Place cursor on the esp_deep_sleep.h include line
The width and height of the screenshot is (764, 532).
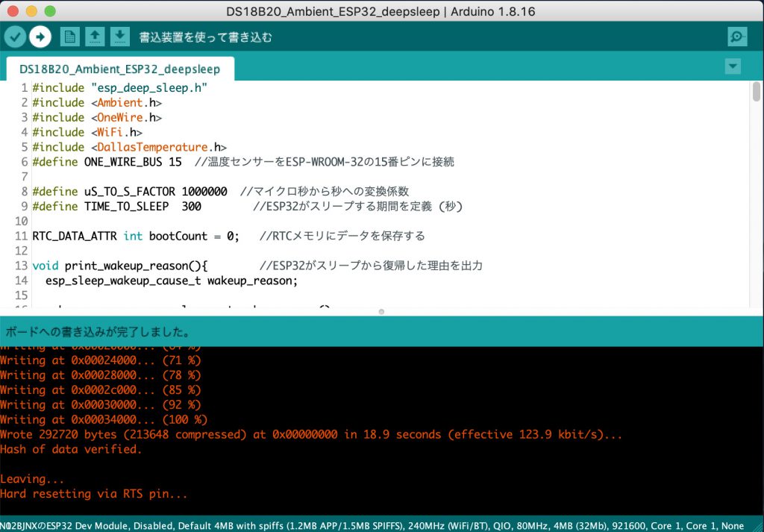point(119,88)
